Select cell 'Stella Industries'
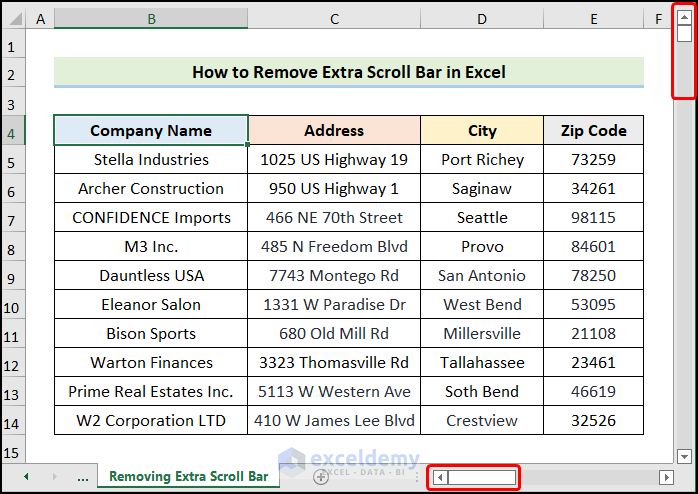Image resolution: width=698 pixels, height=494 pixels. pyautogui.click(x=151, y=159)
